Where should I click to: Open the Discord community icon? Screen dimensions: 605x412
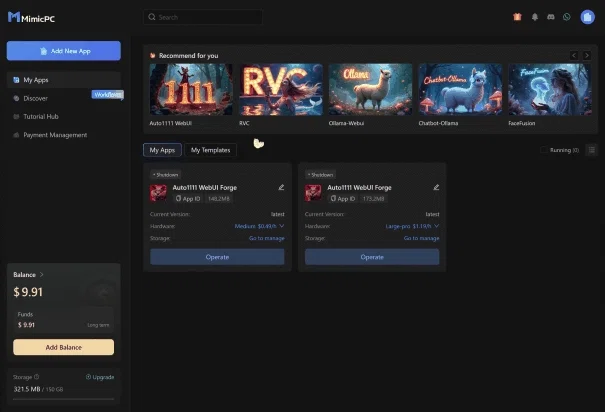[551, 17]
